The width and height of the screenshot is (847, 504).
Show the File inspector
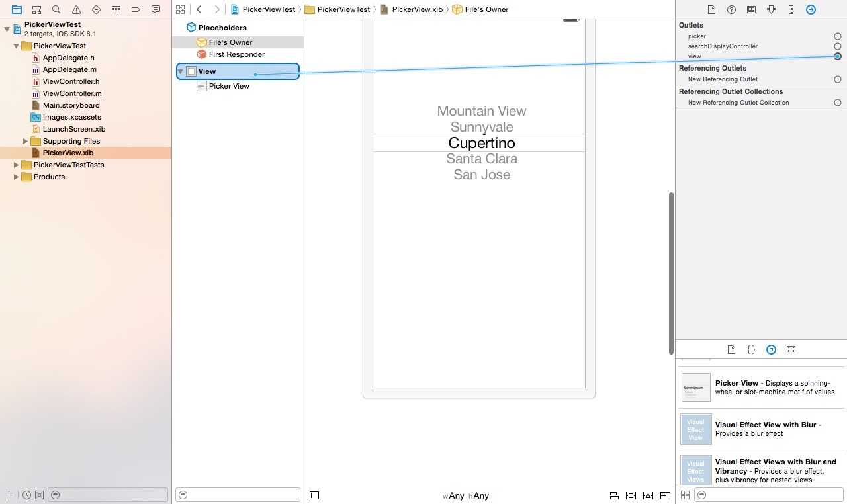pos(711,9)
